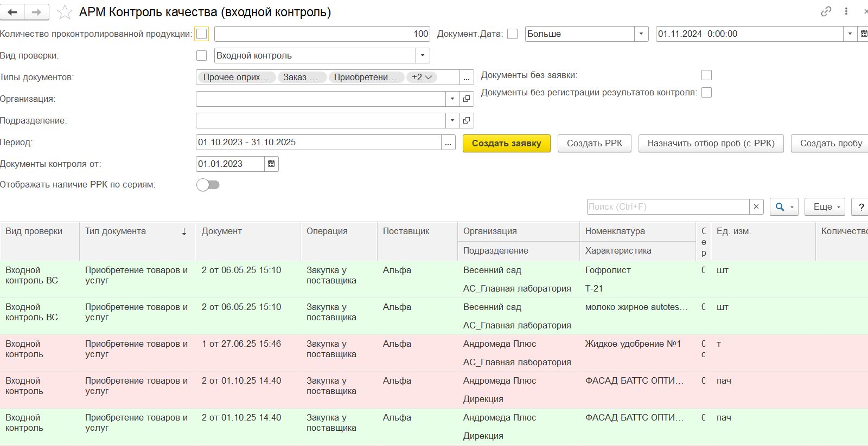The height and width of the screenshot is (446, 868).
Task: Click sort arrow in Тип документа header
Action: click(184, 231)
